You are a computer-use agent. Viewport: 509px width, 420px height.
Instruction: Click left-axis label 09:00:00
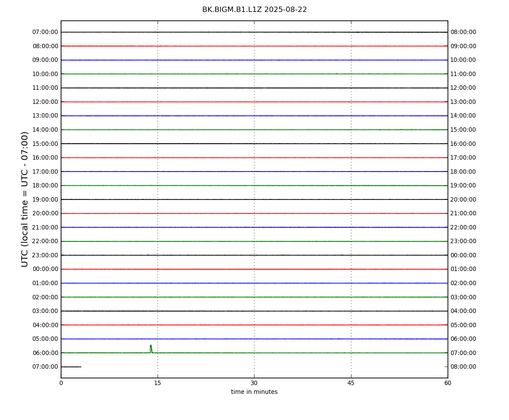[46, 60]
